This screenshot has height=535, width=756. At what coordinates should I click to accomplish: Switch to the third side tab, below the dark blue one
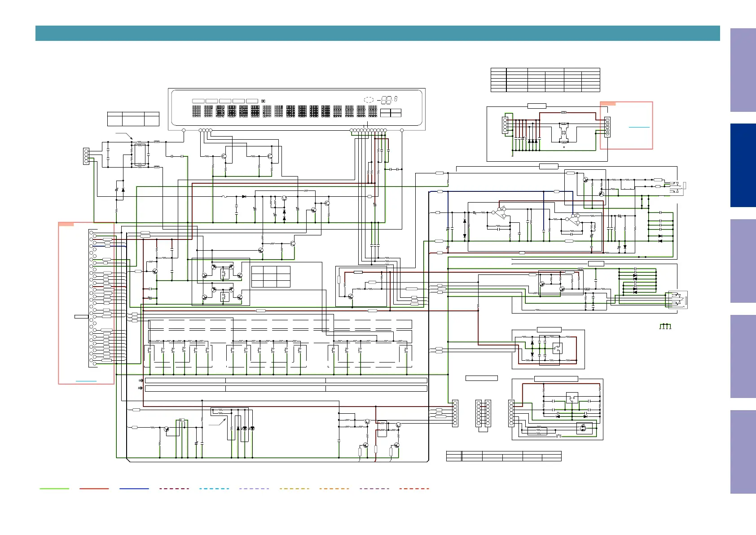(x=743, y=261)
